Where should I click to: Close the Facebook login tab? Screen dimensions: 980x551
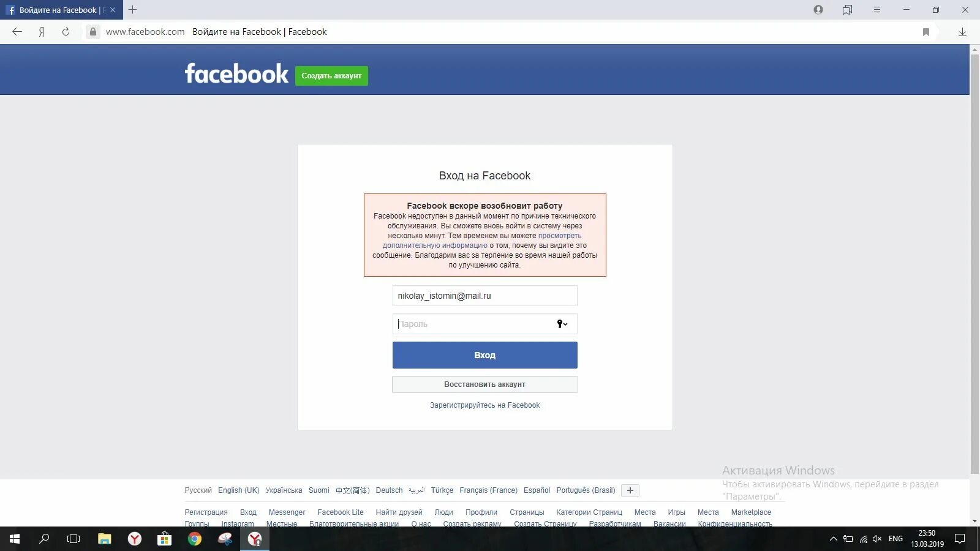[113, 10]
